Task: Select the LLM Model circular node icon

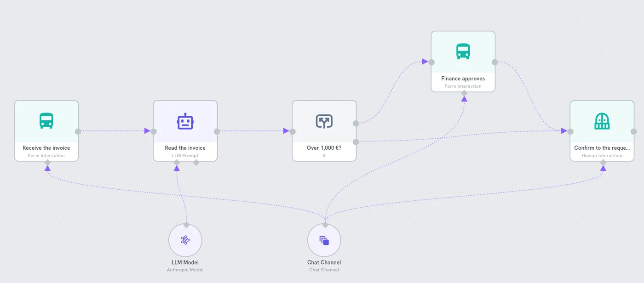Action: pos(185,240)
